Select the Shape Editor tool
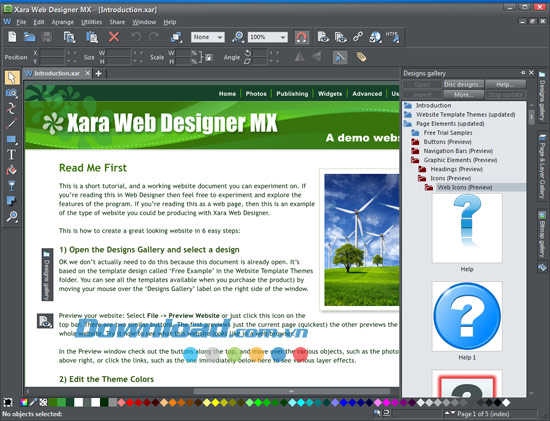The width and height of the screenshot is (550, 421). [12, 108]
